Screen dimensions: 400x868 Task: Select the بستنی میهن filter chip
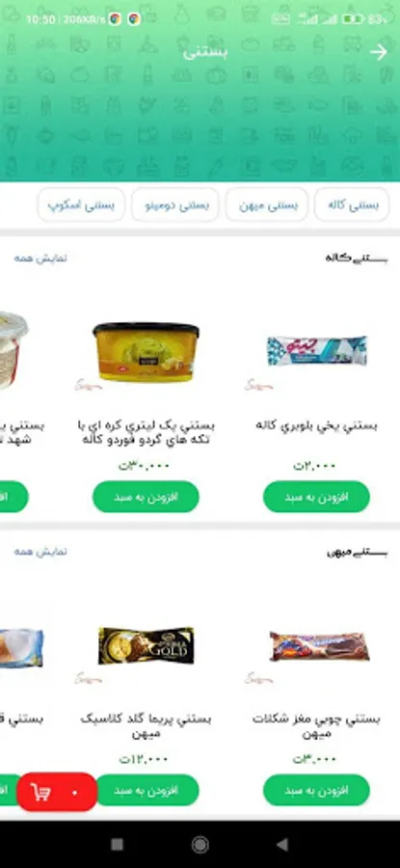(x=267, y=204)
